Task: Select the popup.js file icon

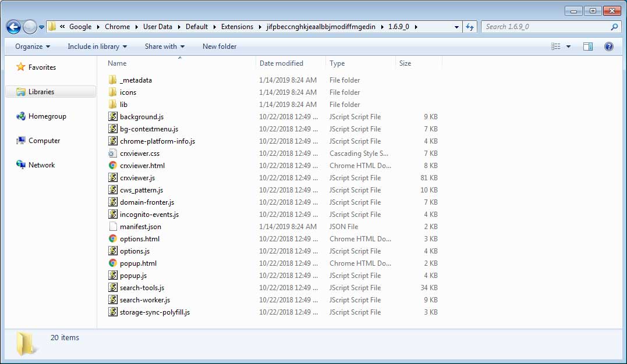Action: pyautogui.click(x=113, y=275)
